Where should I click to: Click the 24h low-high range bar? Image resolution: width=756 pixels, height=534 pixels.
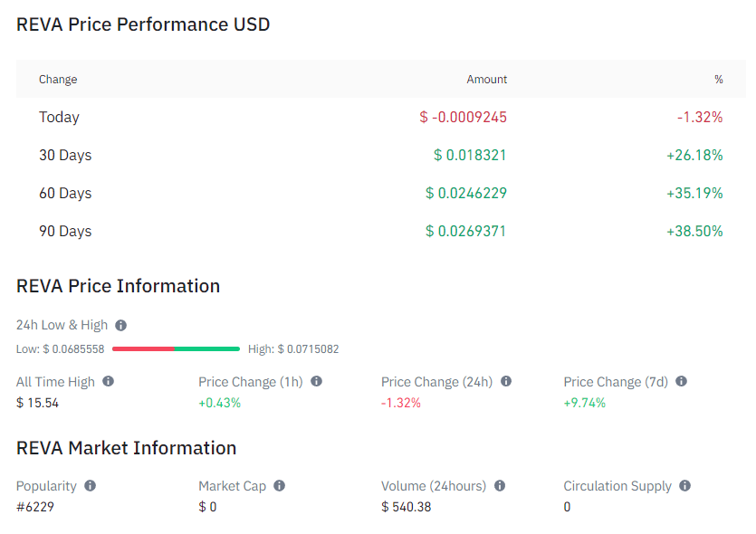(x=176, y=348)
